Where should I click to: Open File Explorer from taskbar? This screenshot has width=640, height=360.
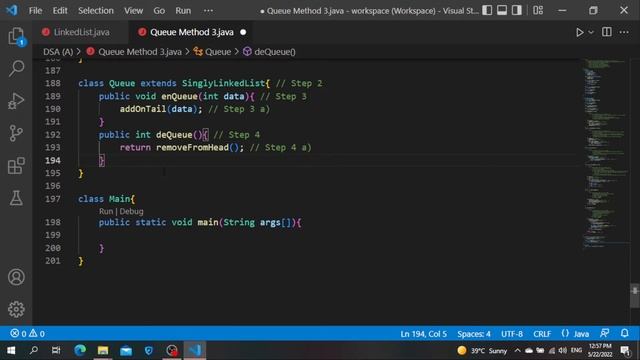tap(103, 351)
